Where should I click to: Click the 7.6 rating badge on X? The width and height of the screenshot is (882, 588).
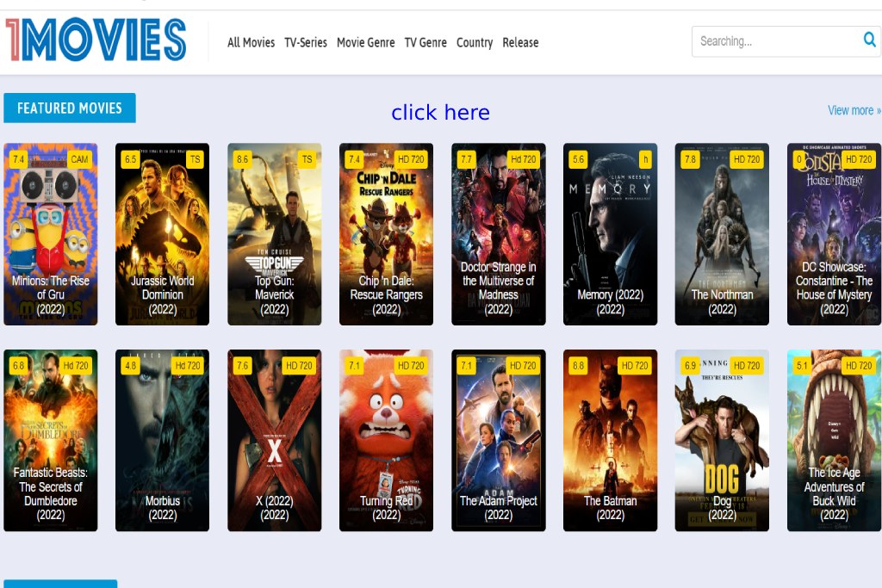pos(242,366)
